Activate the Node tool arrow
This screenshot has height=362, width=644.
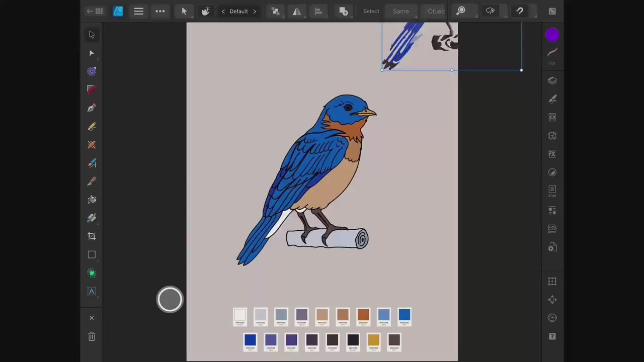[x=92, y=53]
